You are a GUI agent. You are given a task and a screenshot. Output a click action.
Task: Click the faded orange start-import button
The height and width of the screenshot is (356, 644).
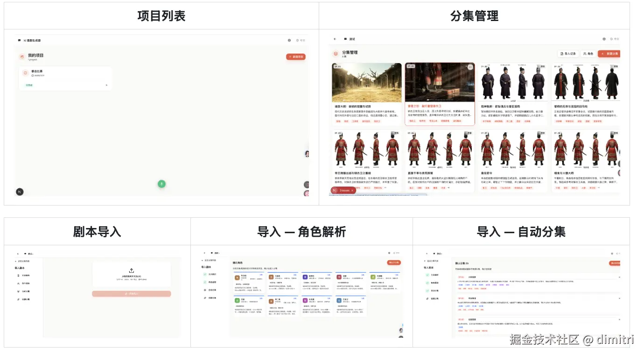pos(132,294)
